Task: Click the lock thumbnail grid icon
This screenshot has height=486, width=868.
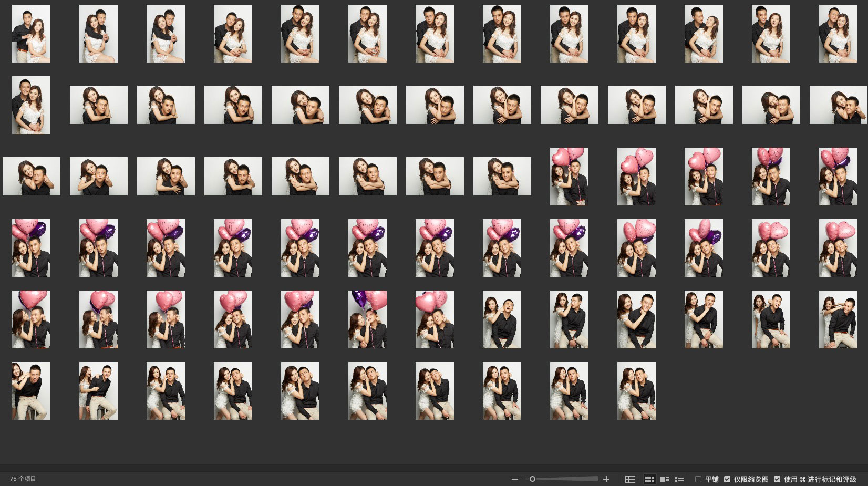Action: pyautogui.click(x=630, y=479)
